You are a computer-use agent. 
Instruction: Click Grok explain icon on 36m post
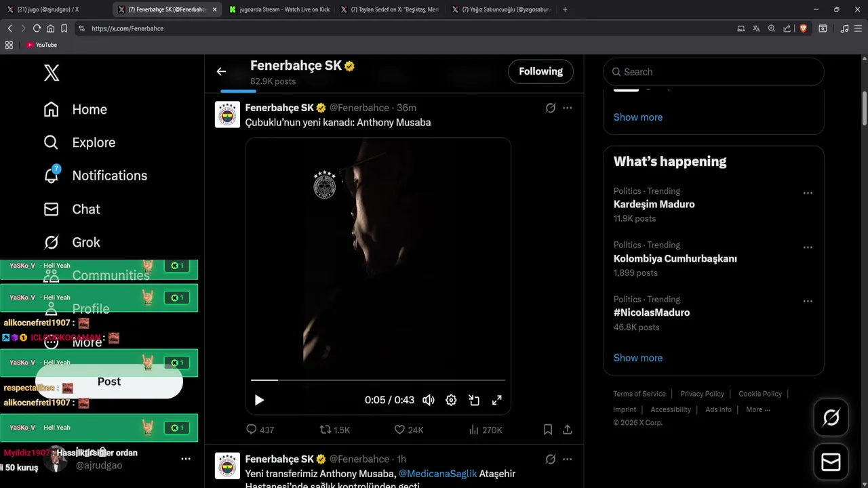[x=551, y=108]
